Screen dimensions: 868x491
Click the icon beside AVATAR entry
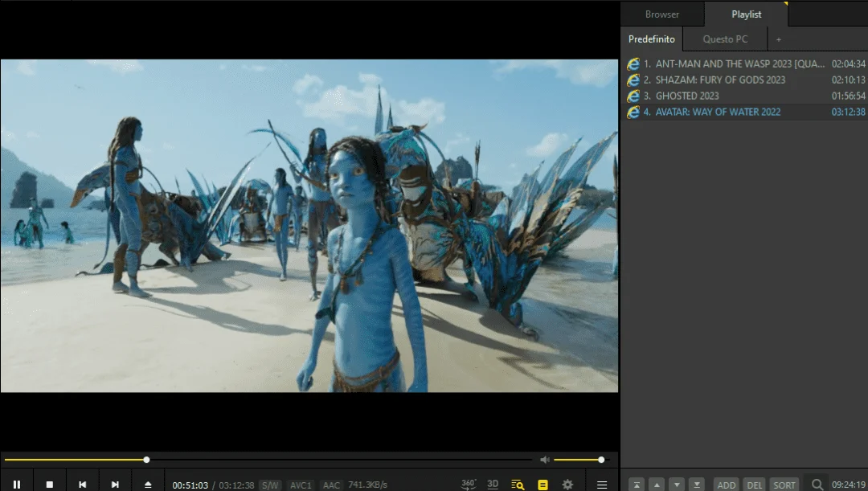[x=633, y=113]
